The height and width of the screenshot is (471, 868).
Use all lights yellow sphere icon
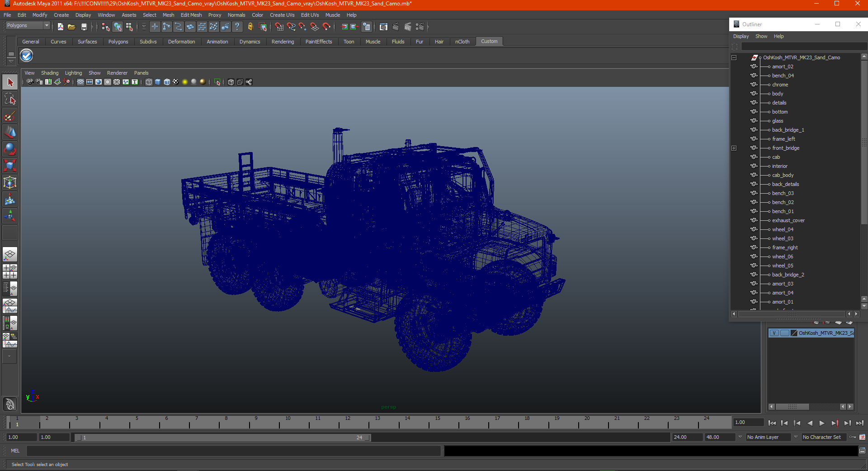point(185,82)
